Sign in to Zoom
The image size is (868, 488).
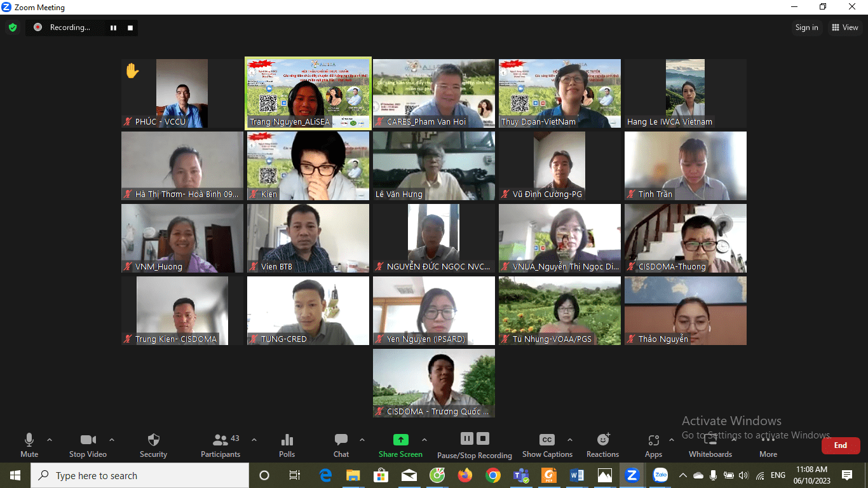(806, 27)
